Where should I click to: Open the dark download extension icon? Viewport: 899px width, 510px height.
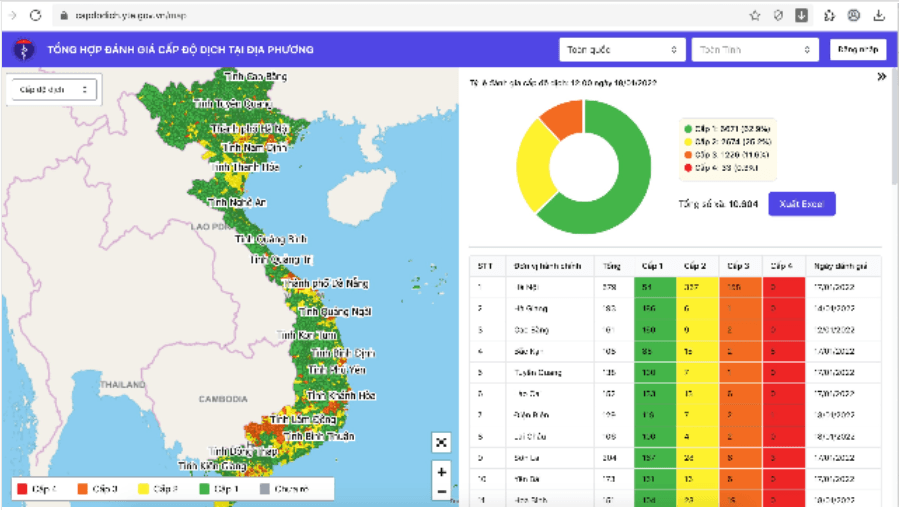[x=802, y=15]
